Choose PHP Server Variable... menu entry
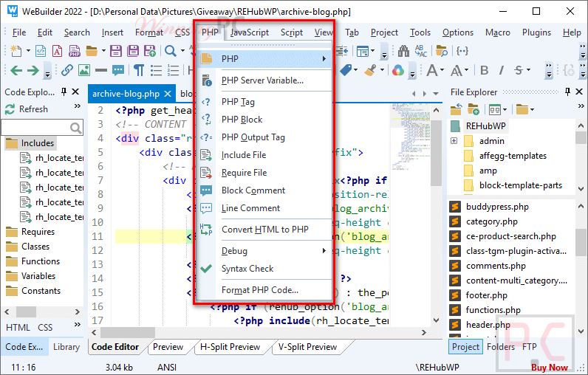The height and width of the screenshot is (375, 588). point(264,80)
